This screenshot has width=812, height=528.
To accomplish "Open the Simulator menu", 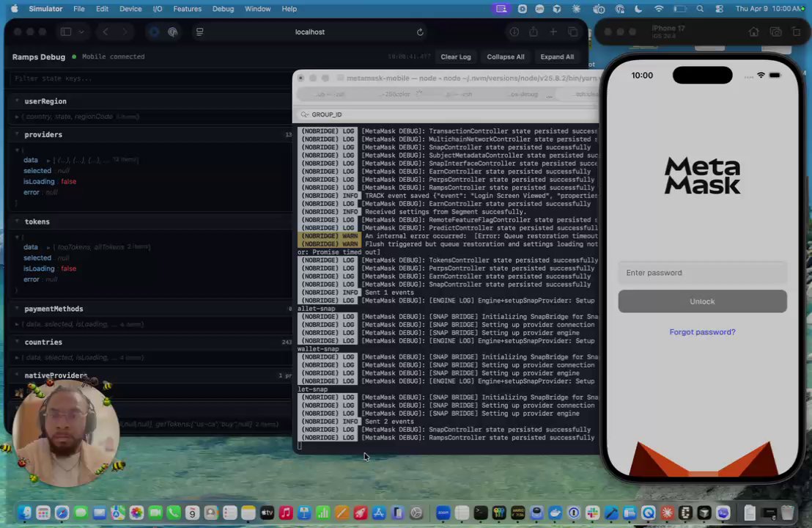I will [45, 9].
